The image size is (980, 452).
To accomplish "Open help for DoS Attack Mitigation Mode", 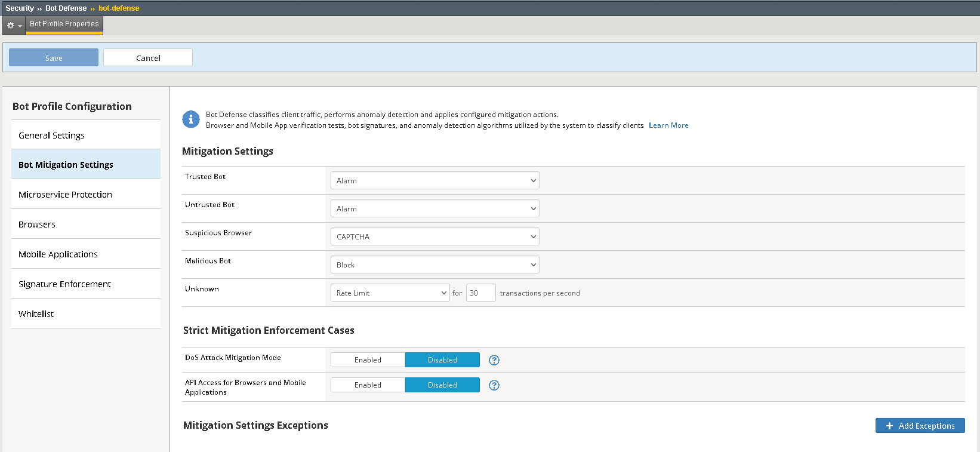I will pyautogui.click(x=494, y=360).
